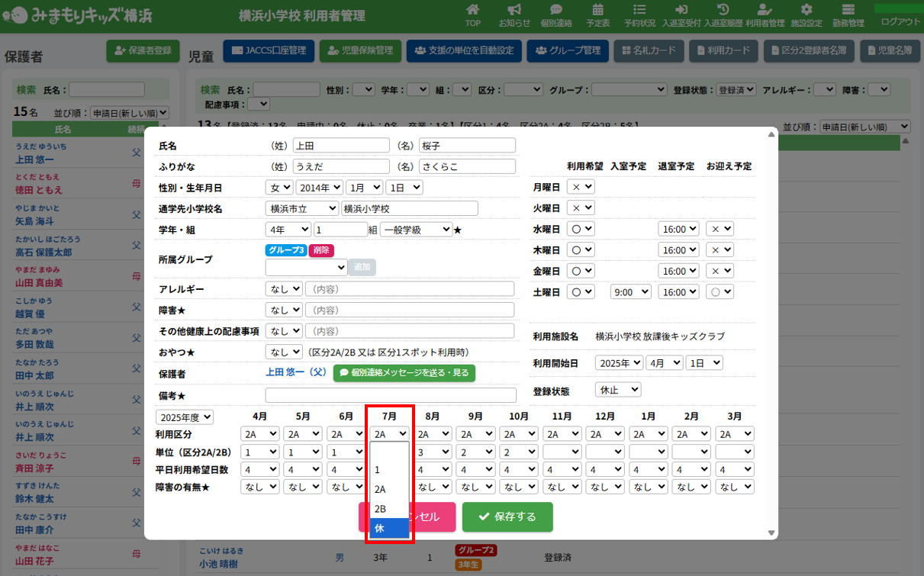Click guardian link 上田 悠一（父）
Screen dimensions: 924x576
[296, 373]
